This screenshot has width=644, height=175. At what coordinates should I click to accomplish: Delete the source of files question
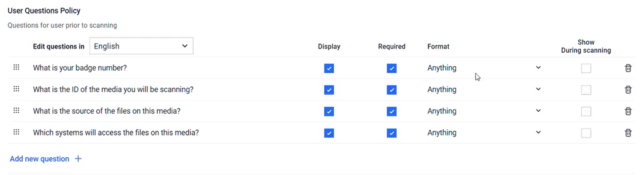[628, 111]
